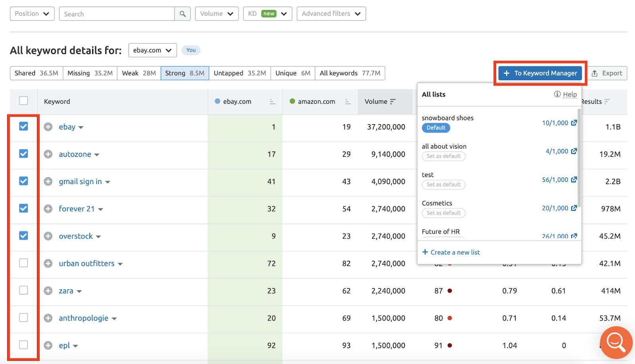Open the KD filter dropdown

[267, 13]
